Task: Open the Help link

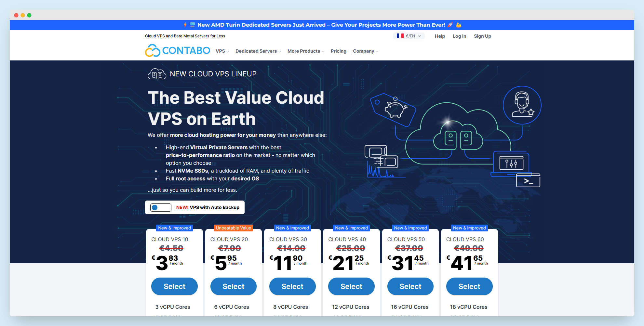Action: coord(440,36)
